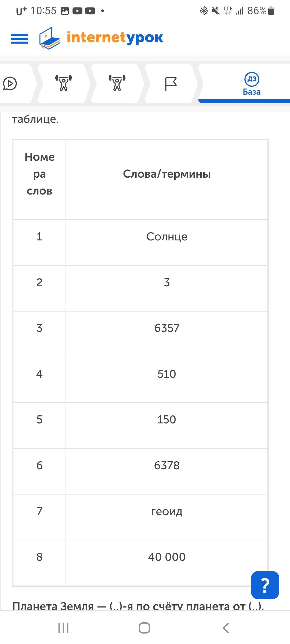Tap the Android back arrow
The height and width of the screenshot is (644, 290).
pos(226,628)
